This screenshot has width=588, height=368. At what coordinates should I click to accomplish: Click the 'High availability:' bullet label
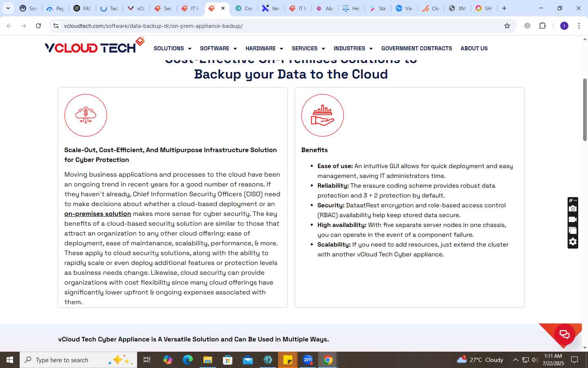pos(342,225)
